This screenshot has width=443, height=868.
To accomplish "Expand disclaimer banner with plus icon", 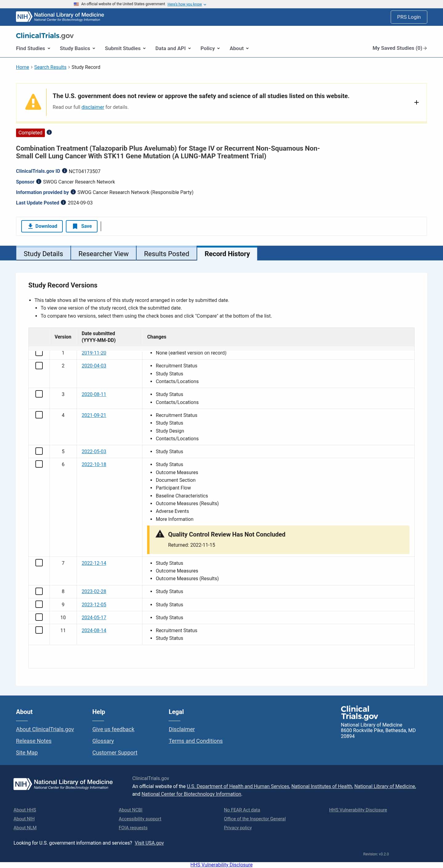I will pos(416,102).
